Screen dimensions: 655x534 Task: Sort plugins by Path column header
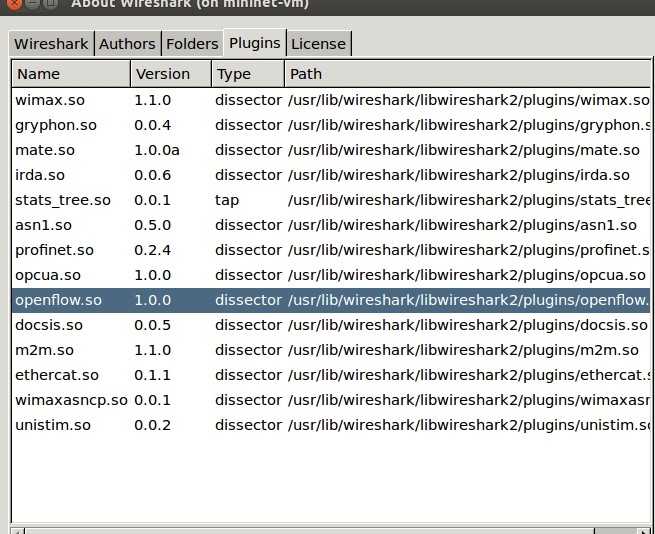[467, 74]
